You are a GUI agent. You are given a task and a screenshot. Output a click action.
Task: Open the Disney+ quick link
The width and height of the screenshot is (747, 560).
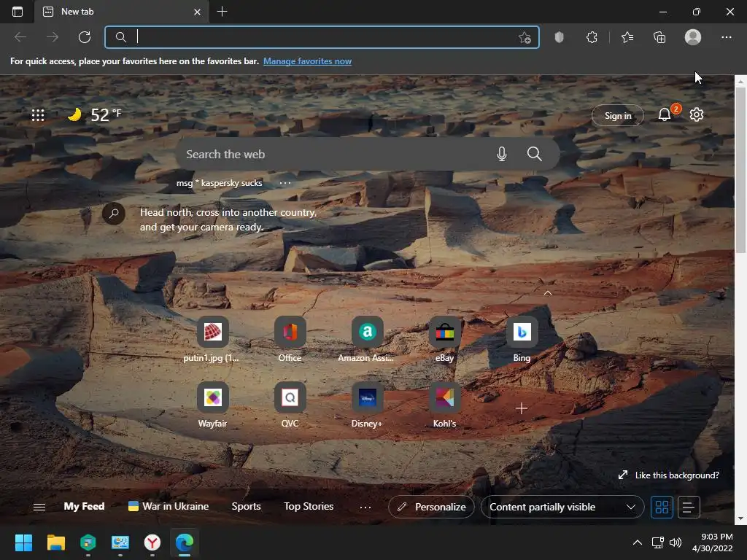(x=367, y=405)
